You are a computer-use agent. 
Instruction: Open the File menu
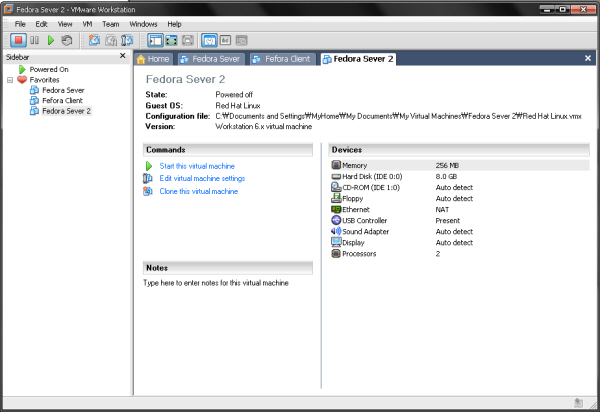pyautogui.click(x=20, y=24)
